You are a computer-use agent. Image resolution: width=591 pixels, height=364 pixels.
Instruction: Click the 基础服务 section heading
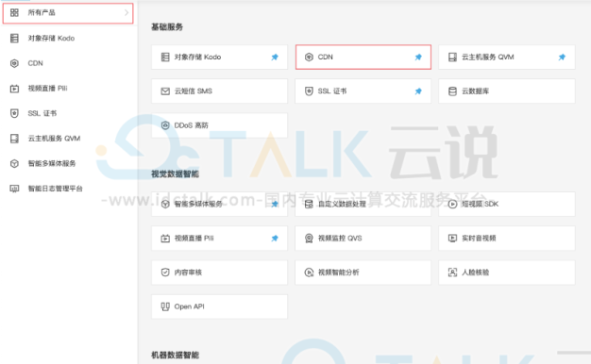coord(167,27)
